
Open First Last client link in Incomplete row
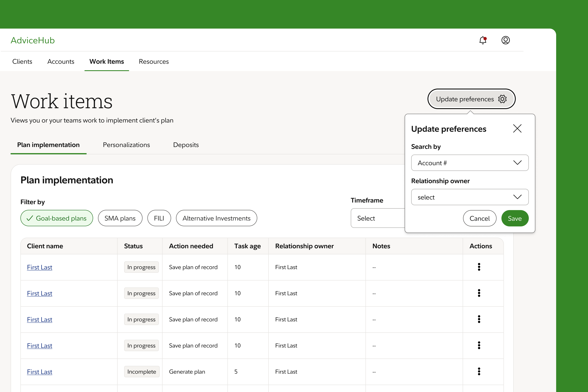coord(39,372)
